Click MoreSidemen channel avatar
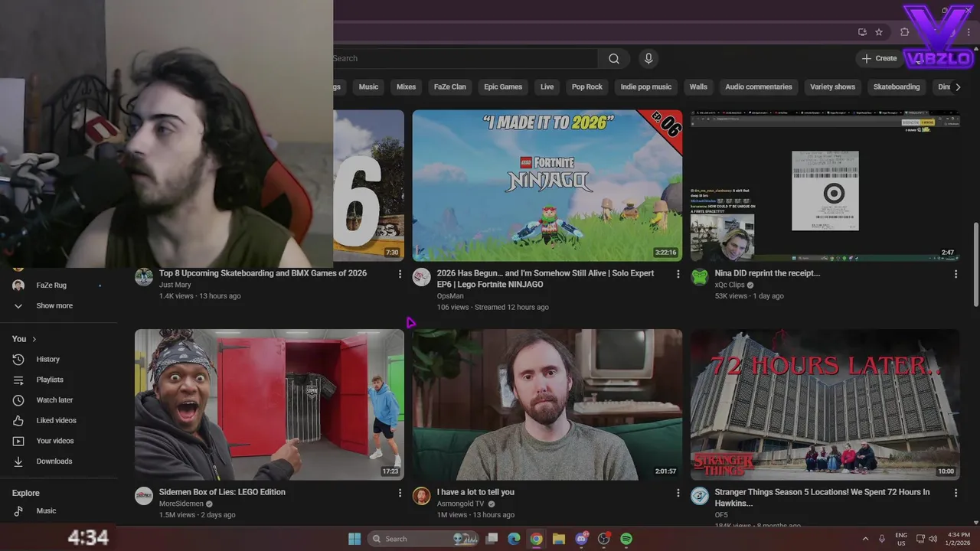 pos(144,496)
